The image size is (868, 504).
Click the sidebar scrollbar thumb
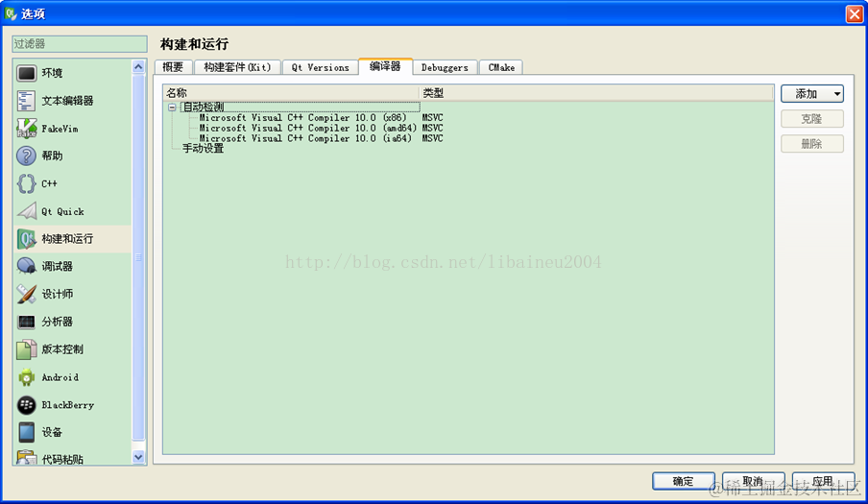coord(138,257)
